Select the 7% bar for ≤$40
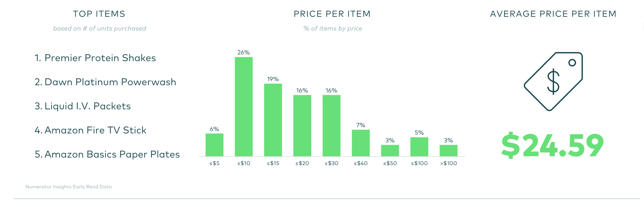 (x=361, y=143)
